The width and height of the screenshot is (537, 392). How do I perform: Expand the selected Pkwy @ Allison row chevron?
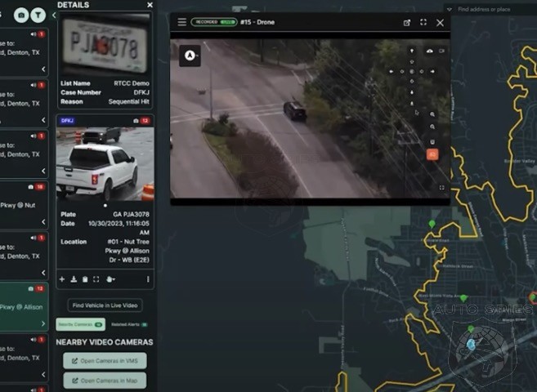tap(43, 323)
